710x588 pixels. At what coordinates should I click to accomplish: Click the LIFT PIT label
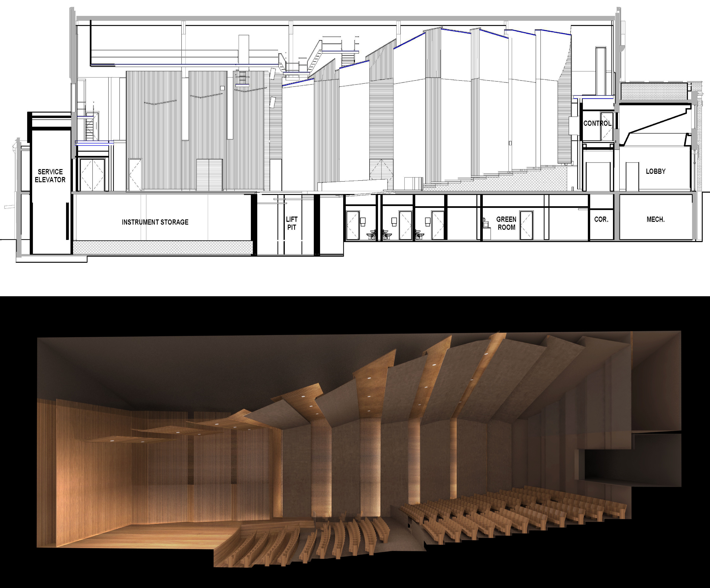click(x=292, y=223)
